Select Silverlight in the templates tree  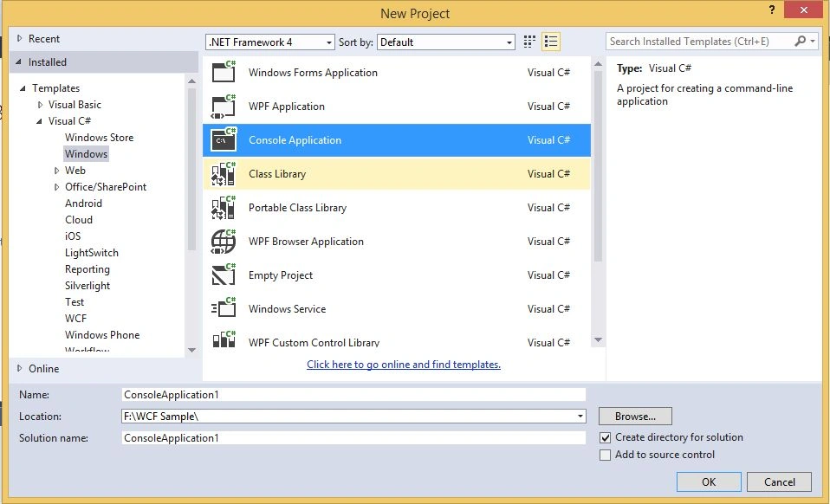point(88,286)
